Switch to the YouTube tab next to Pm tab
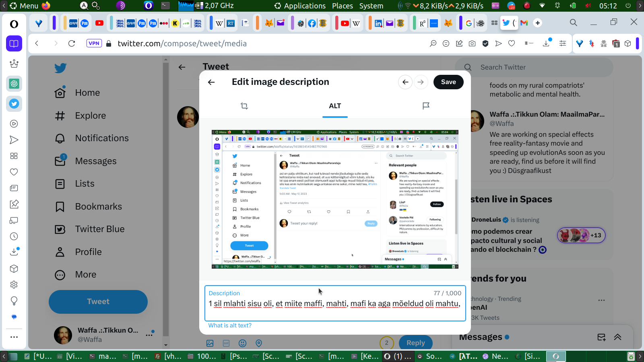Image resolution: width=644 pixels, height=362 pixels. pyautogui.click(x=99, y=23)
